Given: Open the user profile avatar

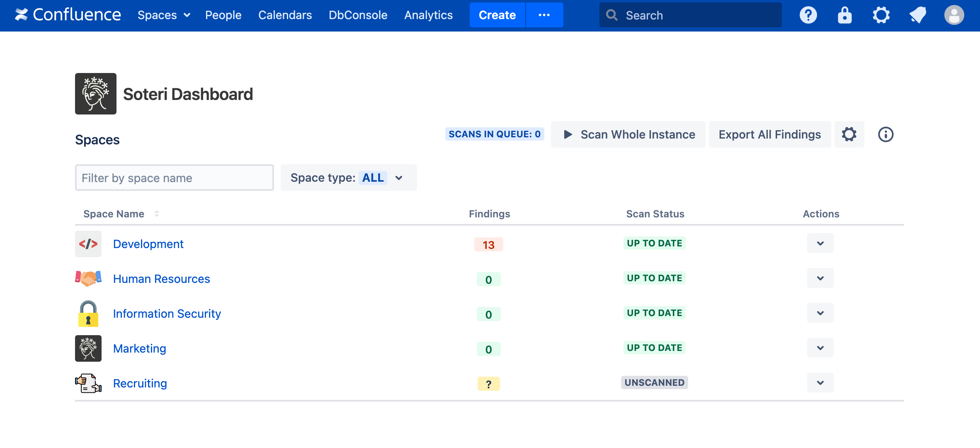Looking at the screenshot, I should 954,15.
